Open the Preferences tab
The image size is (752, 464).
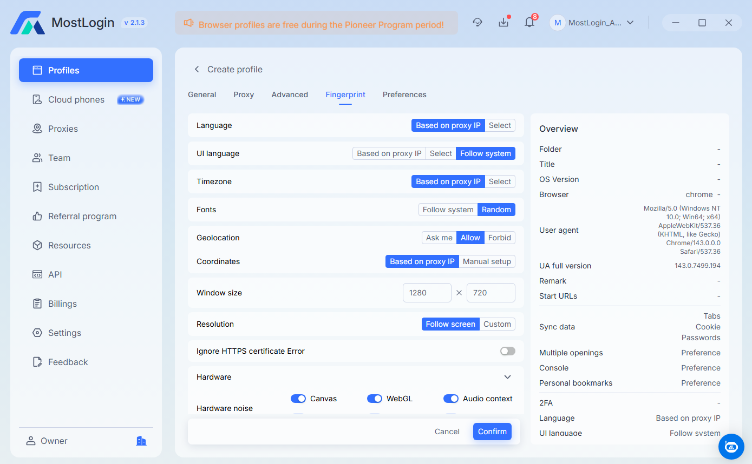coord(404,95)
